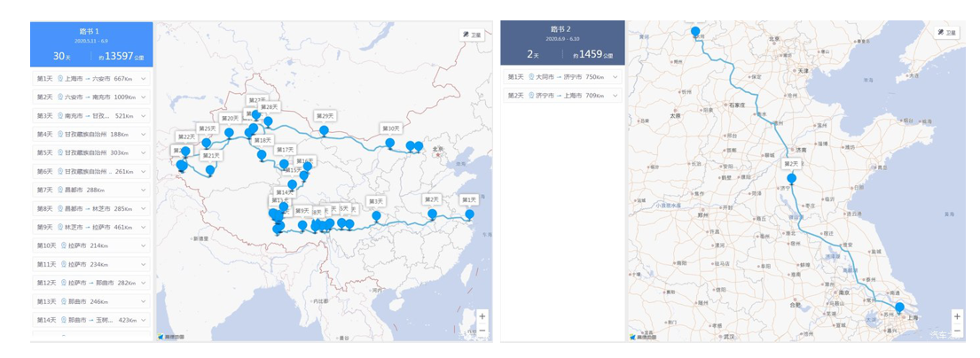Zoom out on the right map
980x358 pixels.
957,331
